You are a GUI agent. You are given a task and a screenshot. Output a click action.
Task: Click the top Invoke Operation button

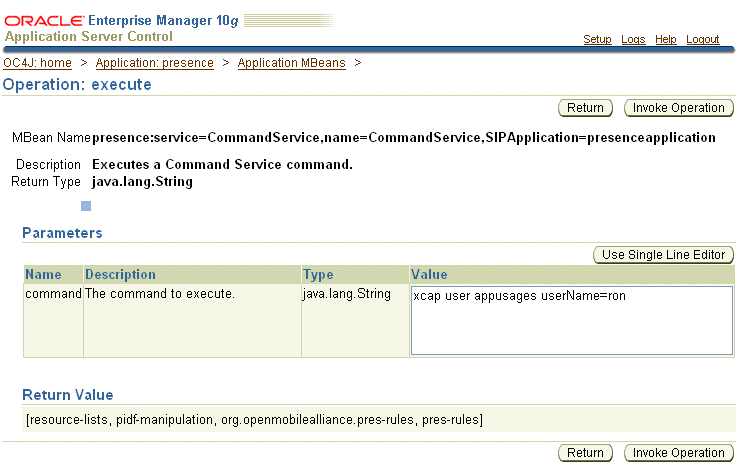point(679,108)
